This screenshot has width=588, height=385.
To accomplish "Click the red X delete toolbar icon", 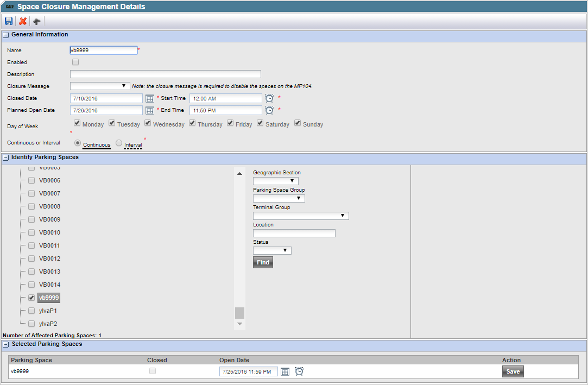I will pyautogui.click(x=23, y=21).
